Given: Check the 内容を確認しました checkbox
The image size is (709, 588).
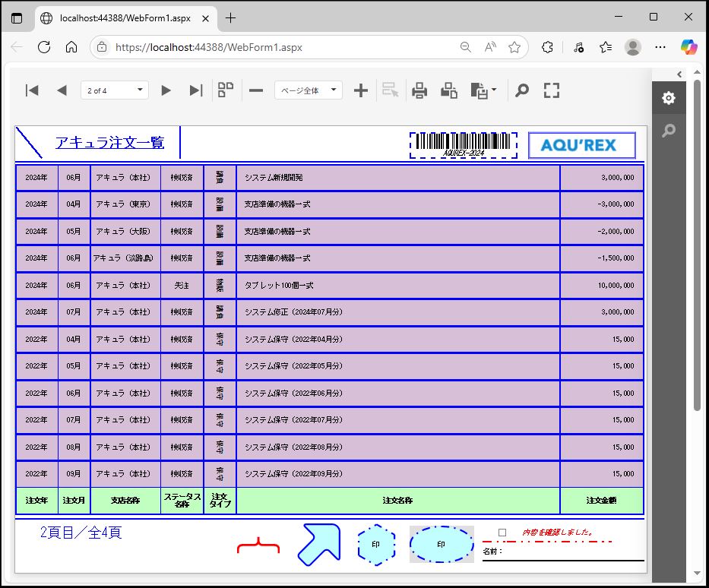Looking at the screenshot, I should tap(502, 533).
